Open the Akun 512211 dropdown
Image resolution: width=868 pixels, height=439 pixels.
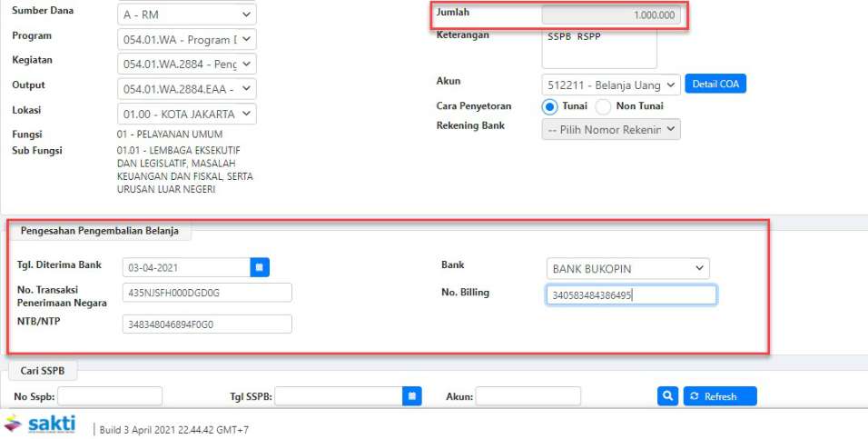[x=610, y=85]
